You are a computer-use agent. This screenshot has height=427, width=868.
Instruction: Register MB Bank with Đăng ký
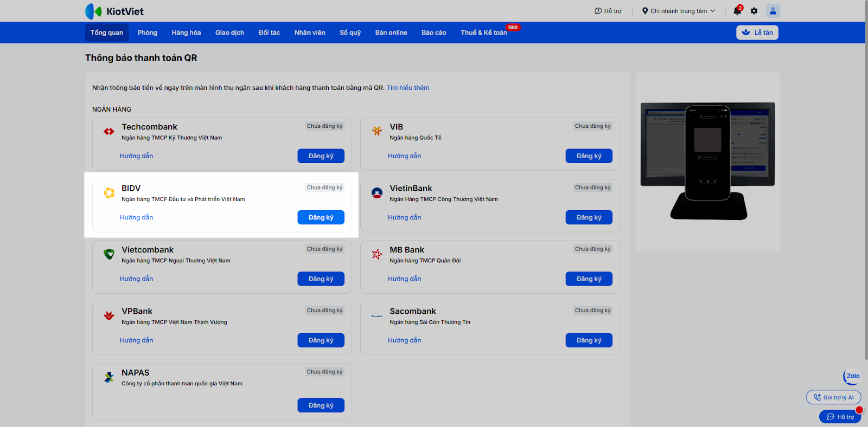[589, 279]
